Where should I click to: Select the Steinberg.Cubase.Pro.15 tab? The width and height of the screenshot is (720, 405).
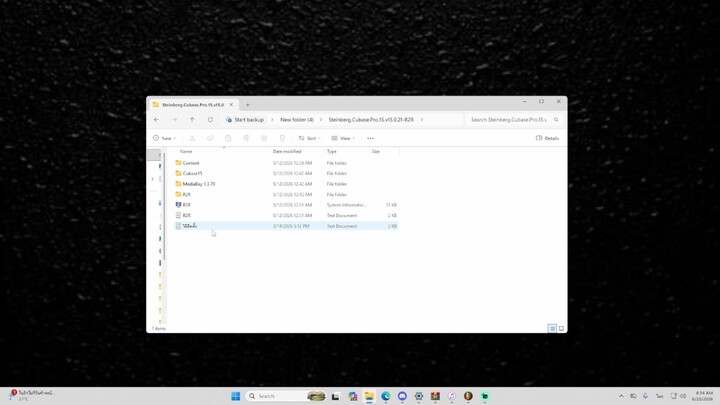coord(192,105)
